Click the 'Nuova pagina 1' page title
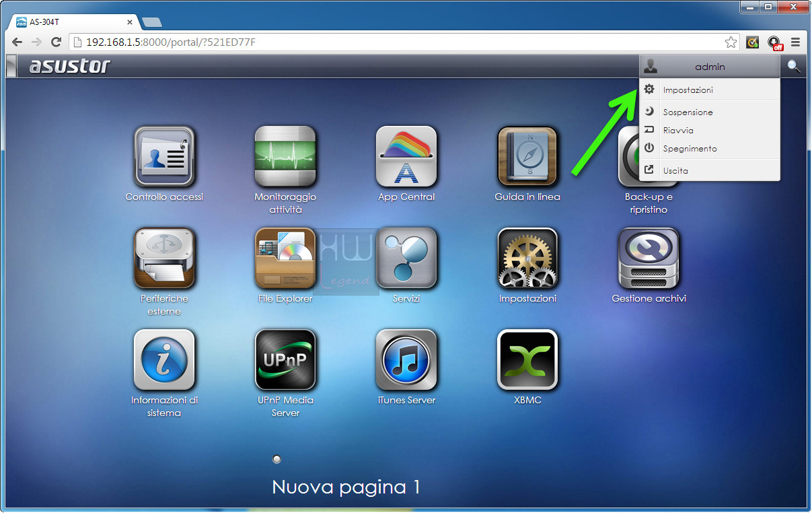 tap(346, 487)
